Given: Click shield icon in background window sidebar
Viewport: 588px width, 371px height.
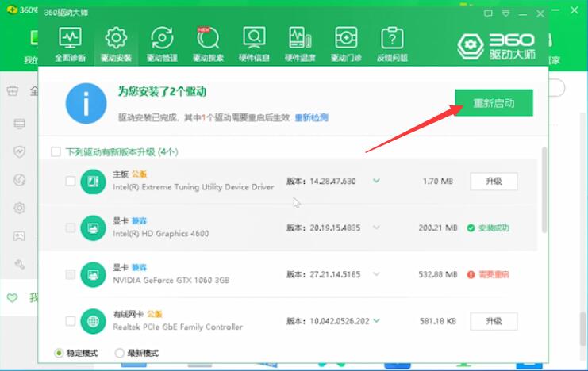Looking at the screenshot, I should (x=19, y=151).
